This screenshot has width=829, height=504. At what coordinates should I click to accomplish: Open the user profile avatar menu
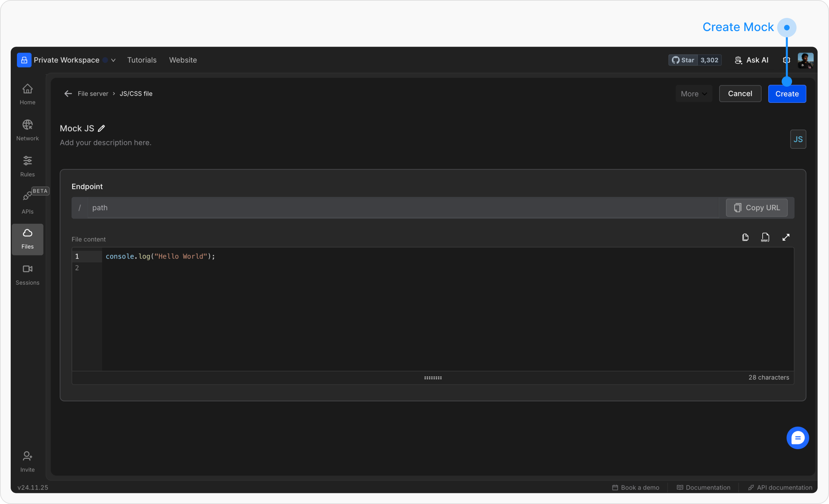805,60
